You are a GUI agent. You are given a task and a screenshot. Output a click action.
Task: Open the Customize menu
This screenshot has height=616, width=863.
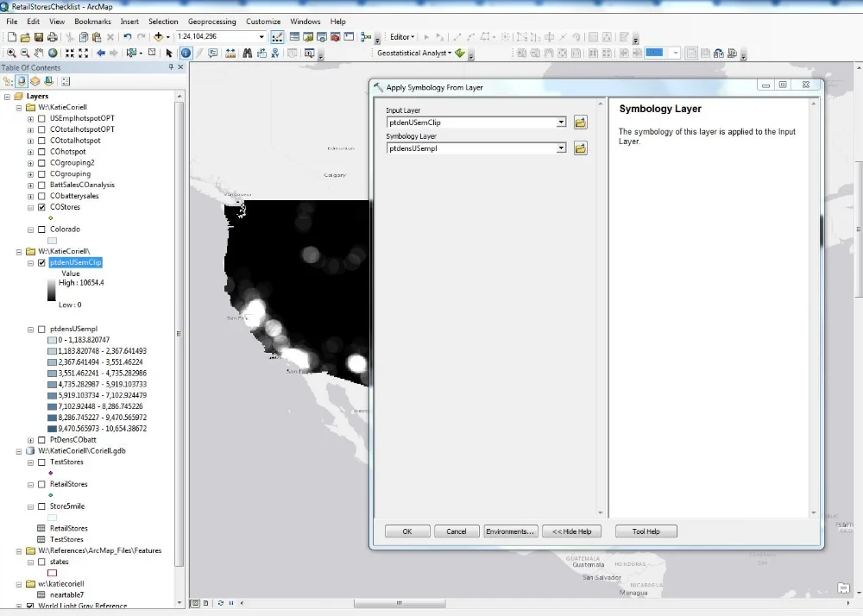tap(263, 22)
